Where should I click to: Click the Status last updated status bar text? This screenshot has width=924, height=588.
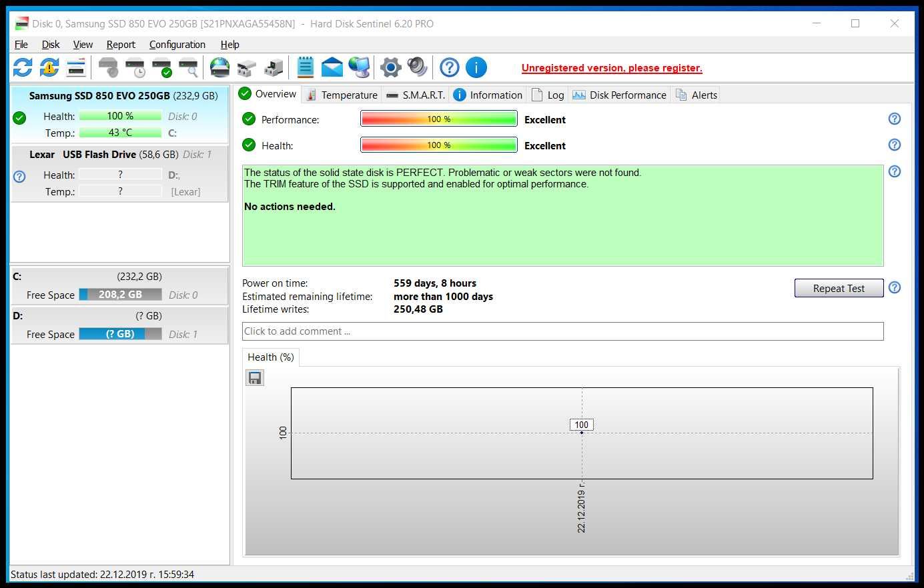[x=103, y=574]
